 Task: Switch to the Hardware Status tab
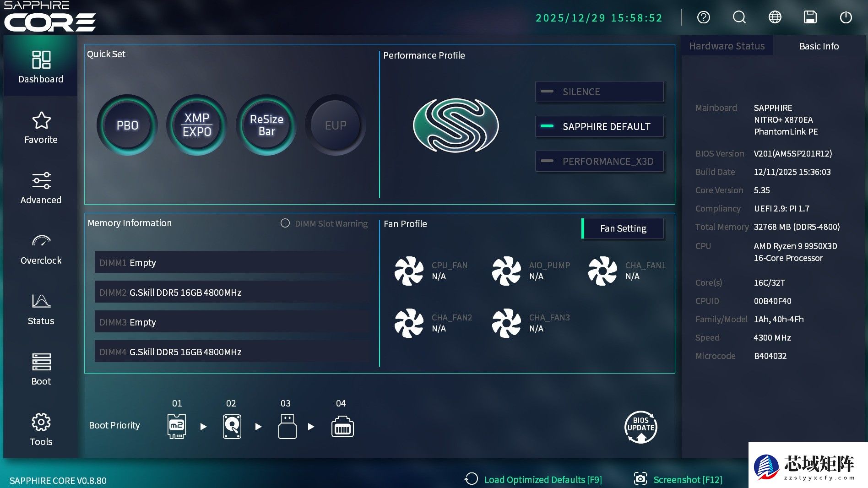727,46
